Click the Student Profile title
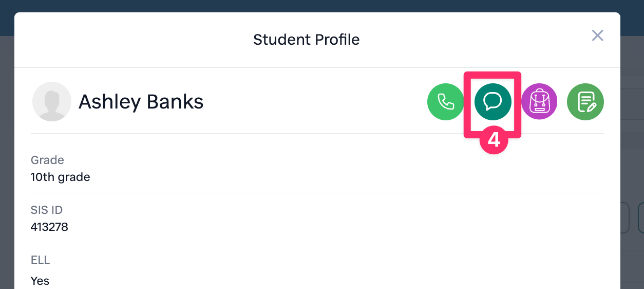 click(x=306, y=40)
